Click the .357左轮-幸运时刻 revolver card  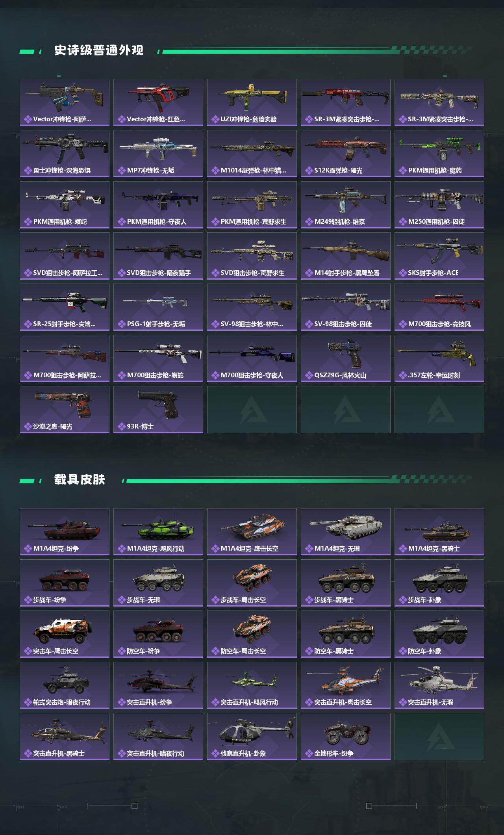click(x=439, y=358)
